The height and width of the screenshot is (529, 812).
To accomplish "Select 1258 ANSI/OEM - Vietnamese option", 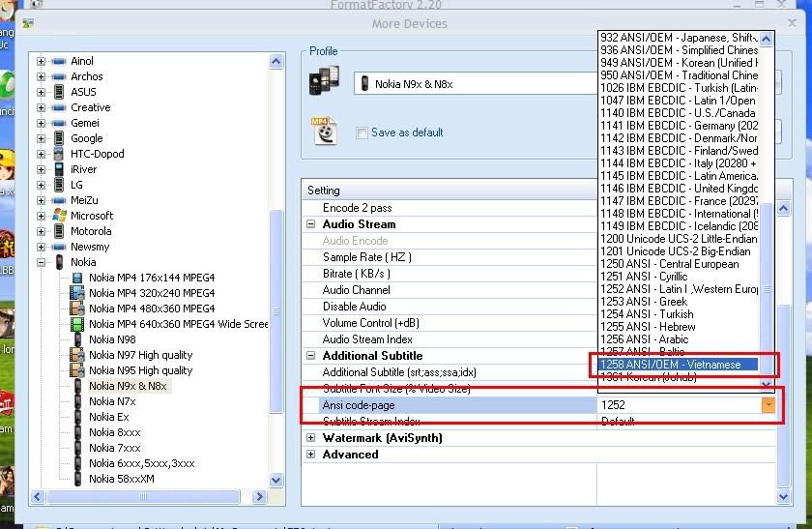I will (x=678, y=365).
